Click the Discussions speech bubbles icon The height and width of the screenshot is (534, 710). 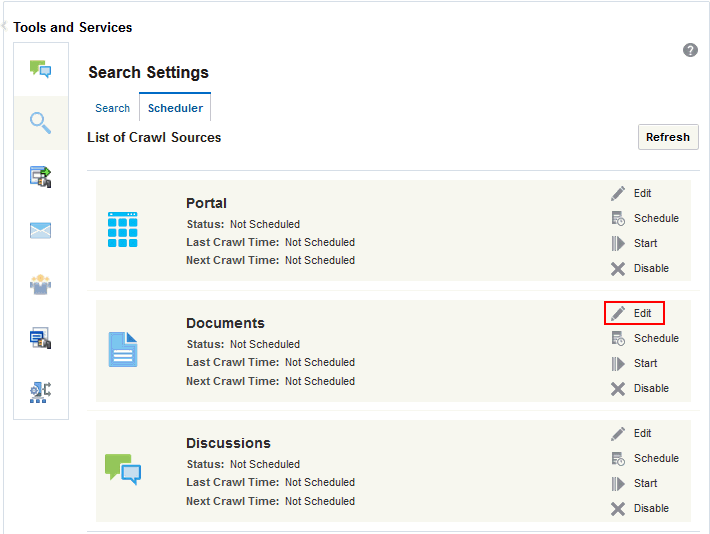pyautogui.click(x=123, y=469)
